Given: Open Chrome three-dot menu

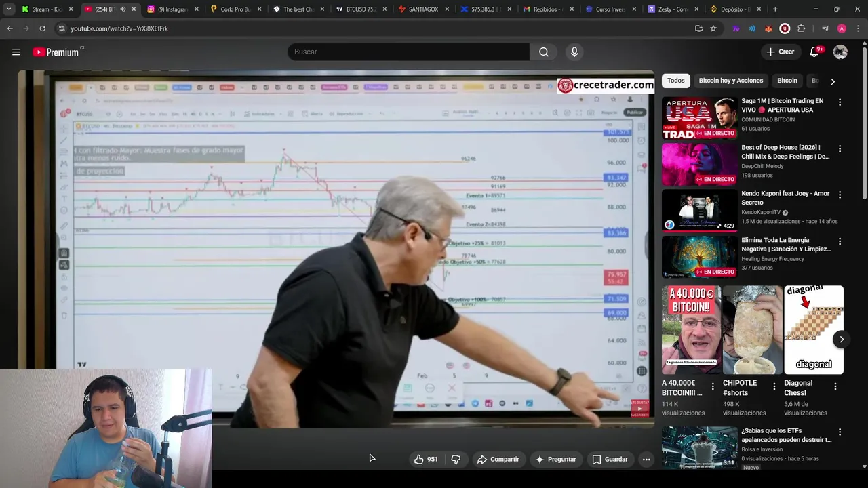Looking at the screenshot, I should click(x=858, y=28).
